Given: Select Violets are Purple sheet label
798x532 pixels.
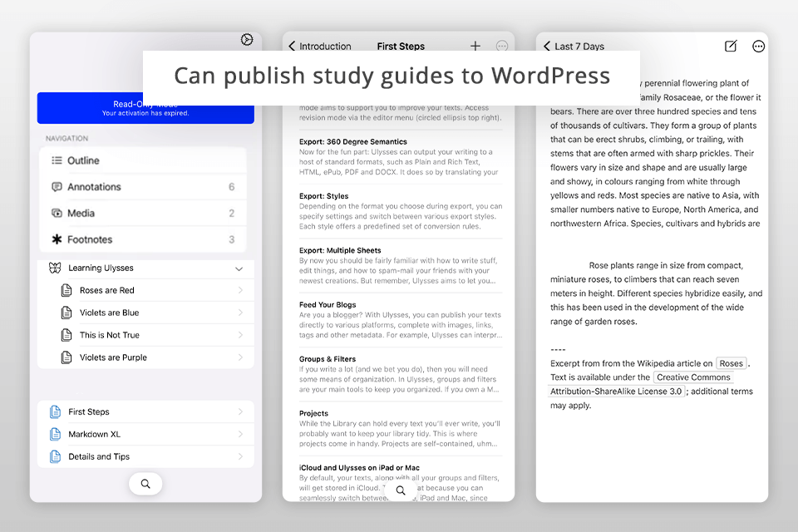Looking at the screenshot, I should pyautogui.click(x=113, y=357).
